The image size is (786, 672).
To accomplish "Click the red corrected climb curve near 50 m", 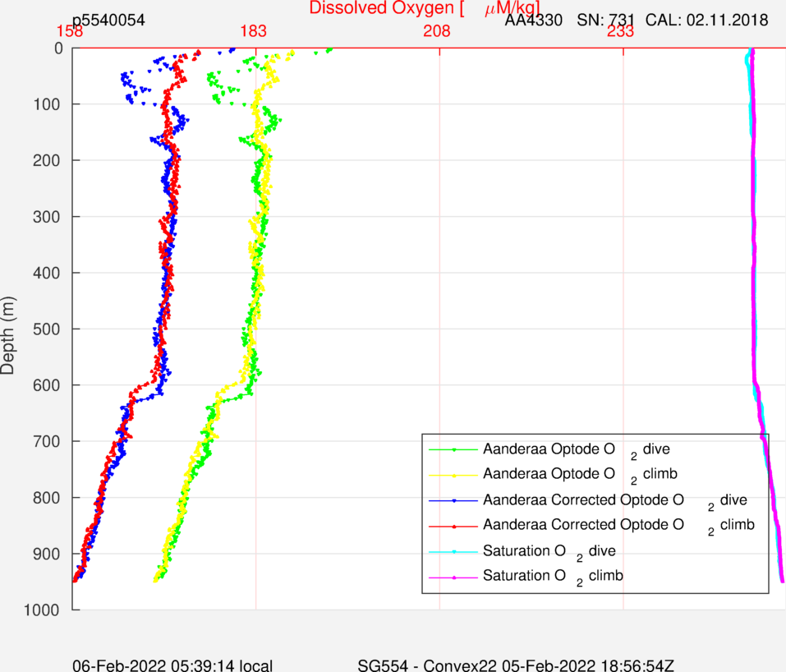I will pos(179,74).
